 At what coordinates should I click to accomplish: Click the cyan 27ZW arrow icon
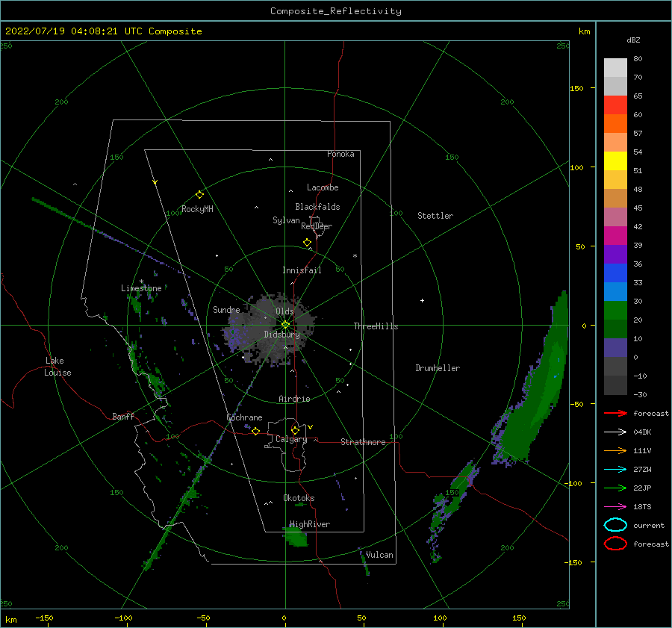[x=615, y=470]
